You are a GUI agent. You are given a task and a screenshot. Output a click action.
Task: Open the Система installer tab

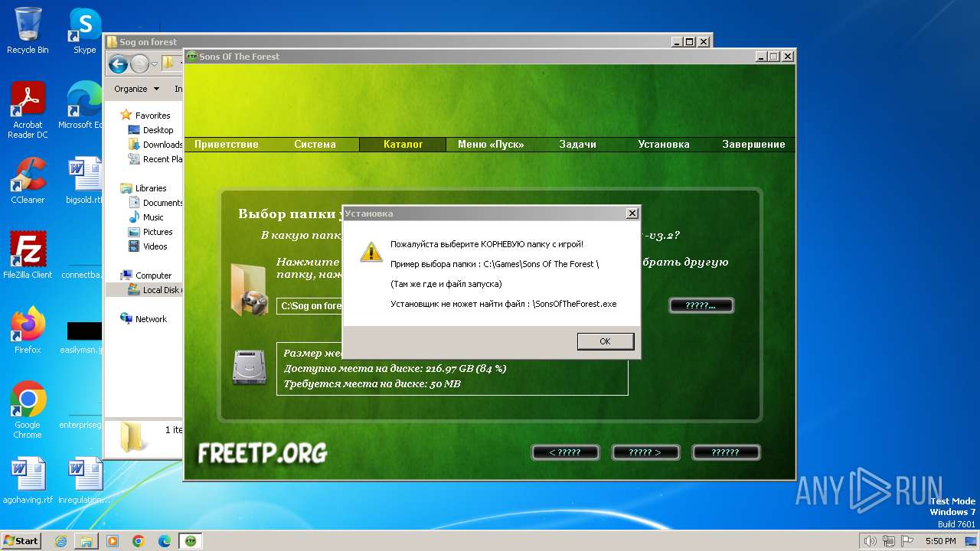pyautogui.click(x=315, y=144)
